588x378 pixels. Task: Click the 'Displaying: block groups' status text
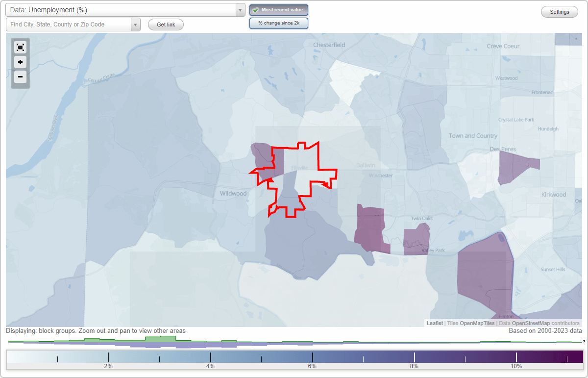96,331
